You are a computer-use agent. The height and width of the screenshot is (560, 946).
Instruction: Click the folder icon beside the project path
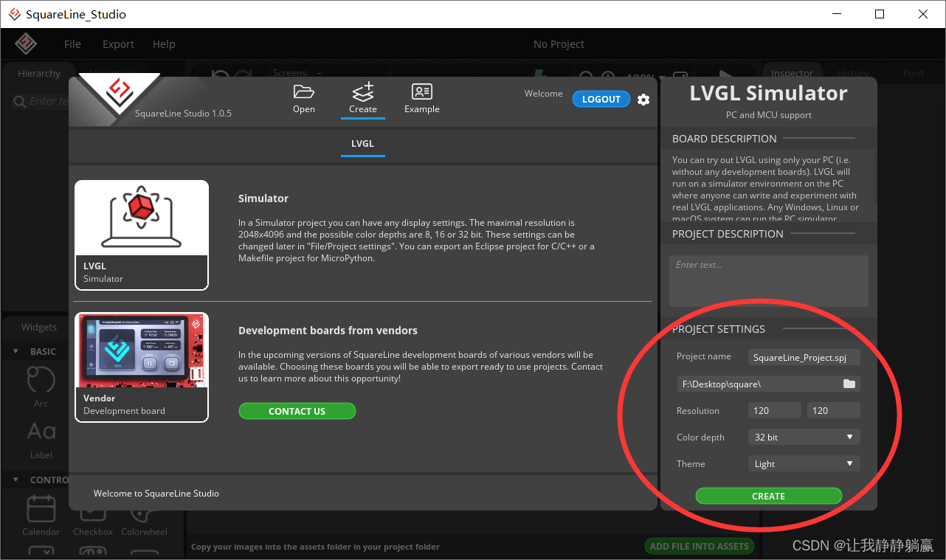[x=849, y=384]
